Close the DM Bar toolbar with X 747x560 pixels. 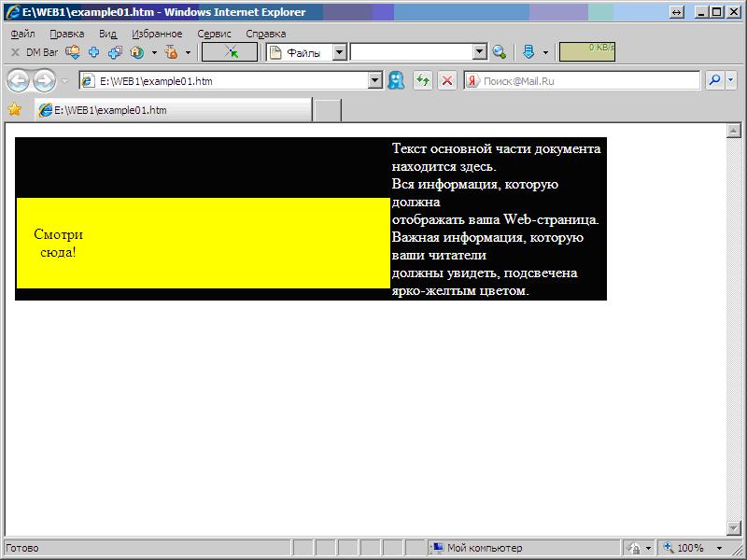(x=15, y=52)
